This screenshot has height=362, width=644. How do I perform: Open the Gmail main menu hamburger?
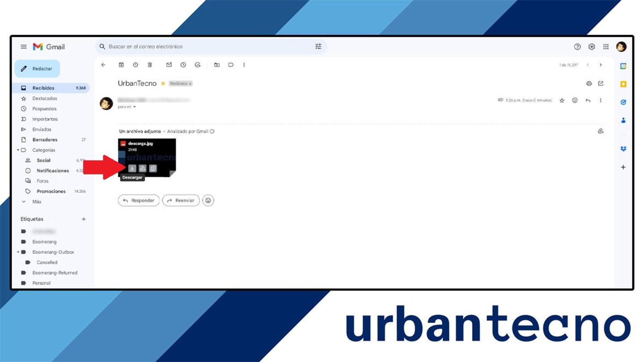[24, 46]
